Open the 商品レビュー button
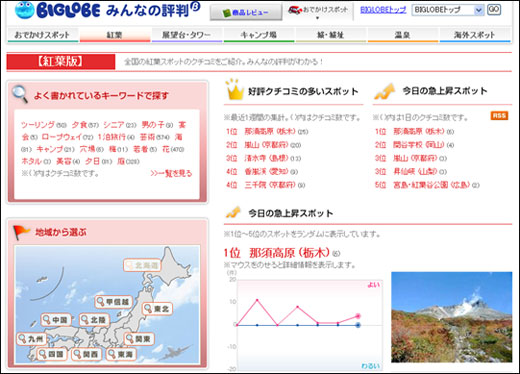520x374 pixels. coord(246,13)
